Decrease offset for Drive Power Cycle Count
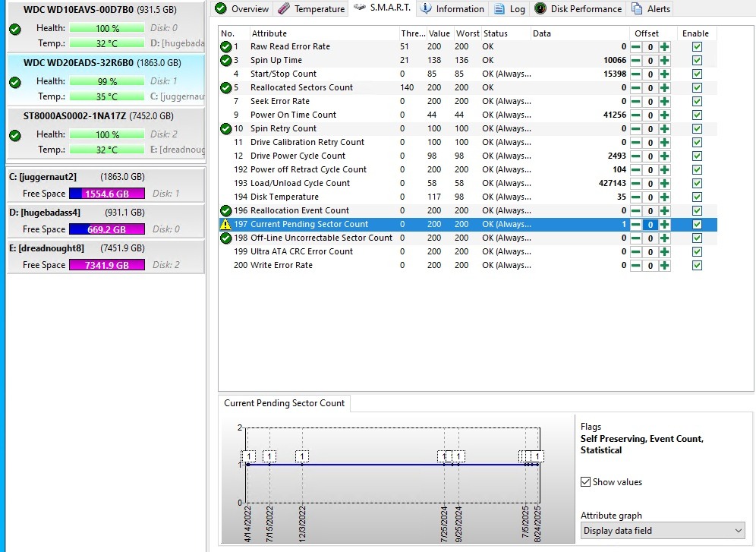The image size is (756, 552). point(636,156)
